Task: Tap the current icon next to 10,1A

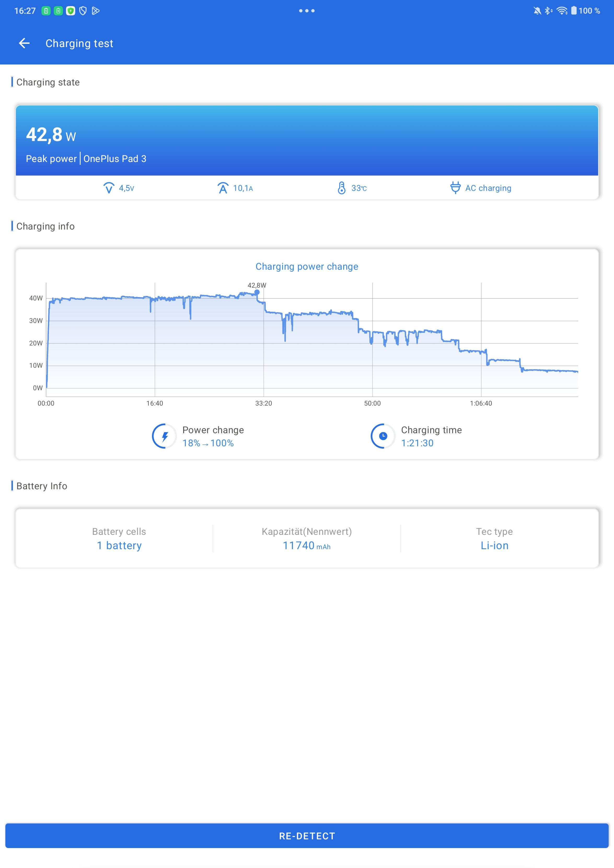Action: pyautogui.click(x=223, y=188)
